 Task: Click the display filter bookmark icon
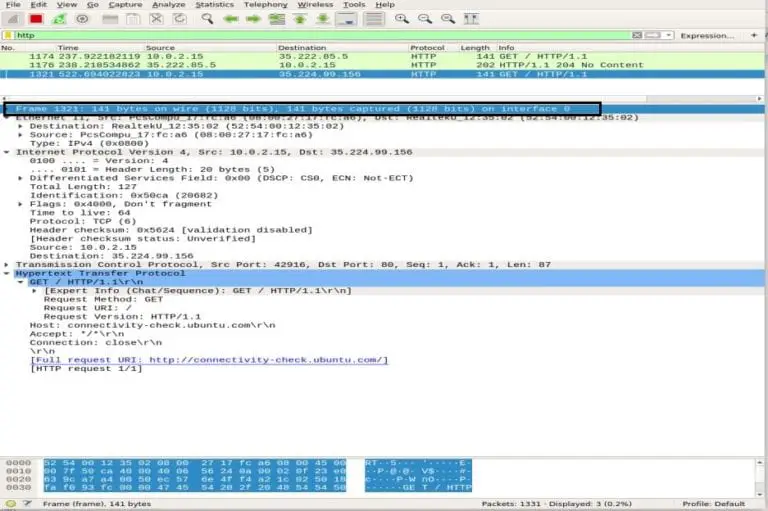(x=8, y=35)
